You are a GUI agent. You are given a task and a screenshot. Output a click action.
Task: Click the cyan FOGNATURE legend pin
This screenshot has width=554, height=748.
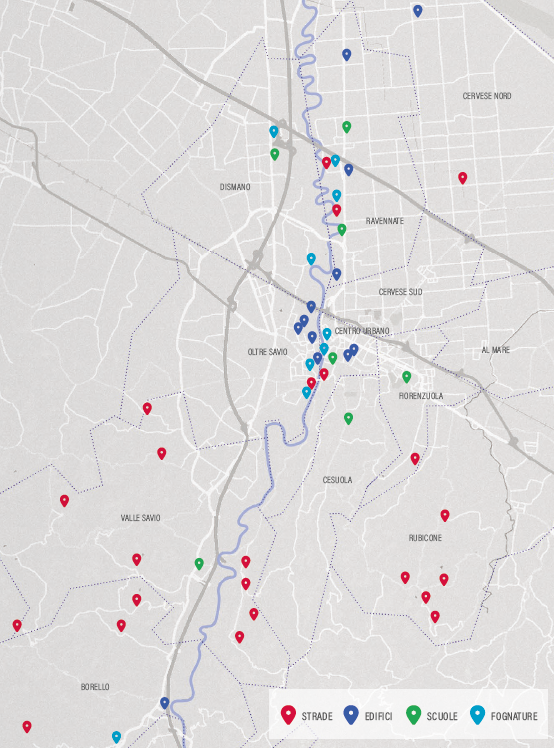click(477, 715)
